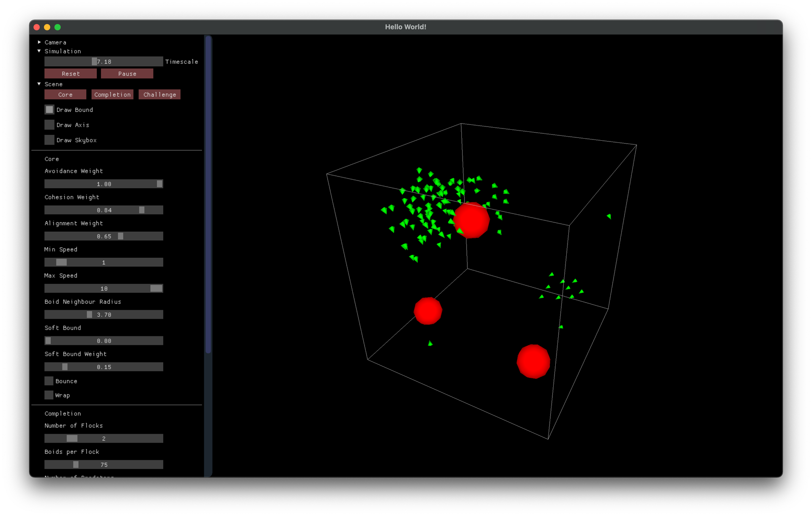Click the Reset simulation button

pyautogui.click(x=71, y=74)
